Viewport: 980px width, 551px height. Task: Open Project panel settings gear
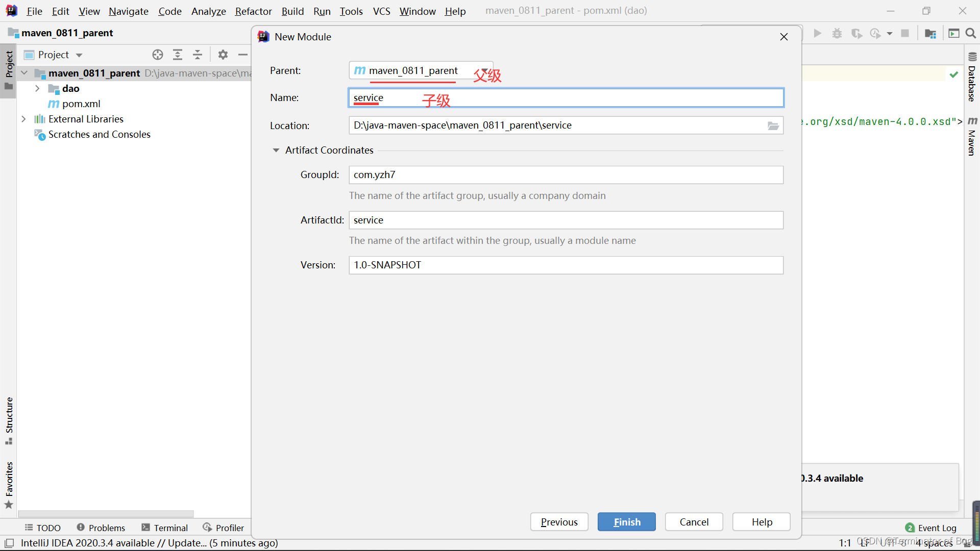(223, 55)
